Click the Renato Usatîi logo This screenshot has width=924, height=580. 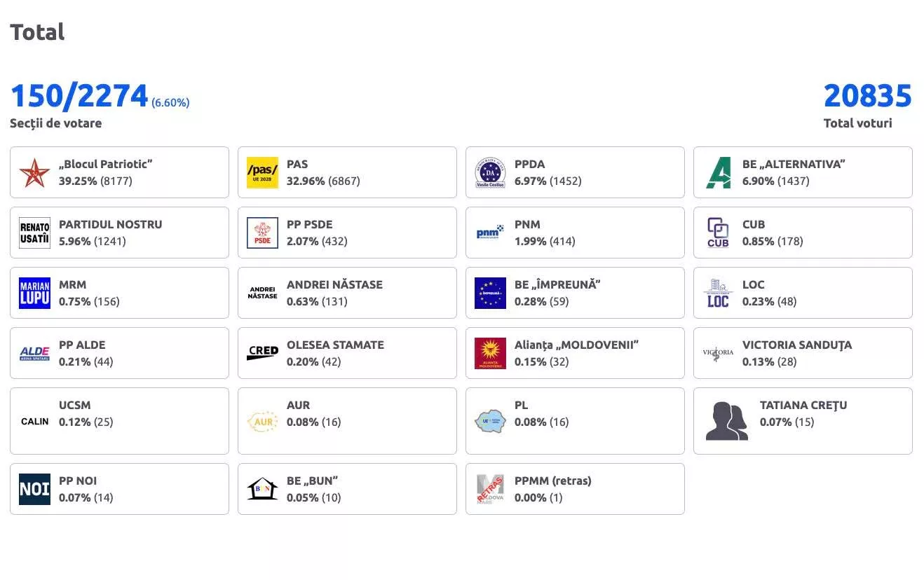tap(34, 233)
